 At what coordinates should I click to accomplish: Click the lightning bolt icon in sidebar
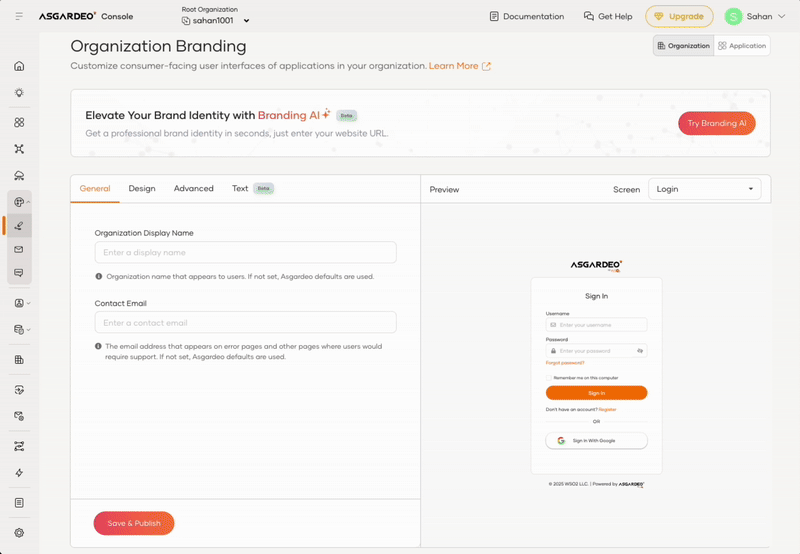pyautogui.click(x=19, y=473)
